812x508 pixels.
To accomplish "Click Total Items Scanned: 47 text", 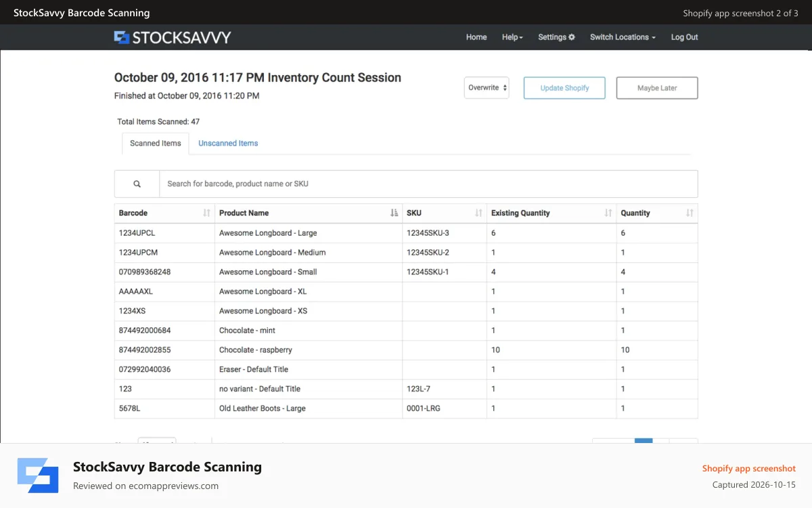I will tap(158, 122).
